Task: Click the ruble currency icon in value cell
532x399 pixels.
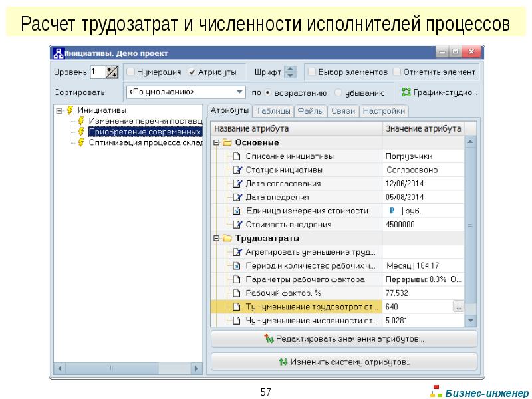Action: click(392, 211)
